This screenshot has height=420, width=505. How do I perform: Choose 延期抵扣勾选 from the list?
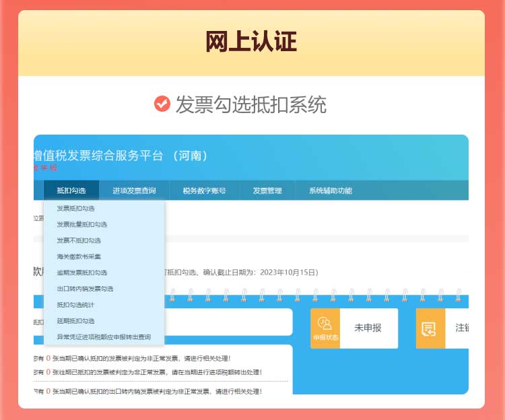(x=75, y=321)
